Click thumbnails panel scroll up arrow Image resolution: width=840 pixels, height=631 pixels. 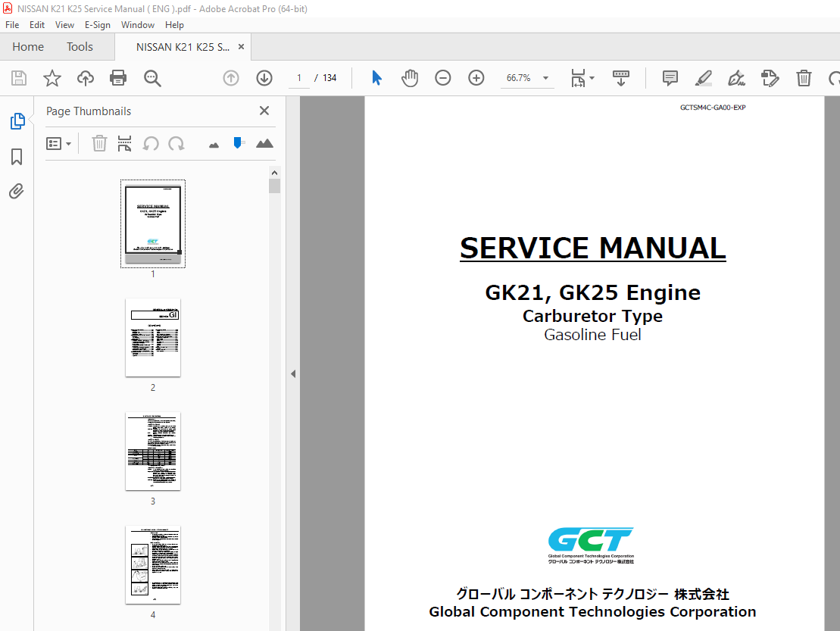point(274,173)
